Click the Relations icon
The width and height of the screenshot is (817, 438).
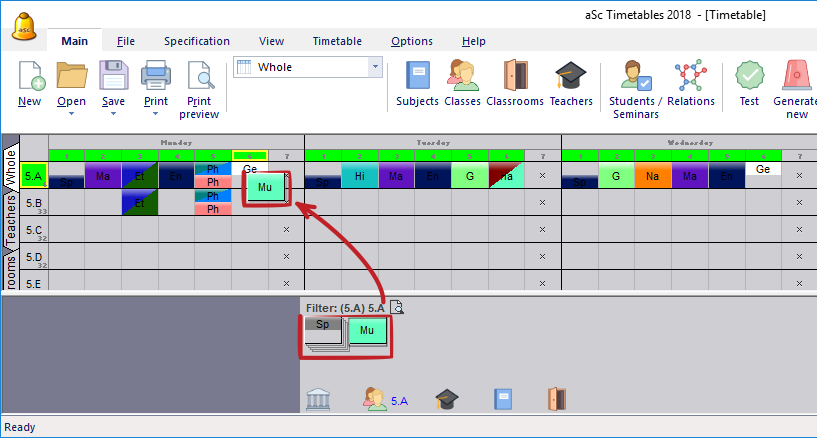point(691,78)
